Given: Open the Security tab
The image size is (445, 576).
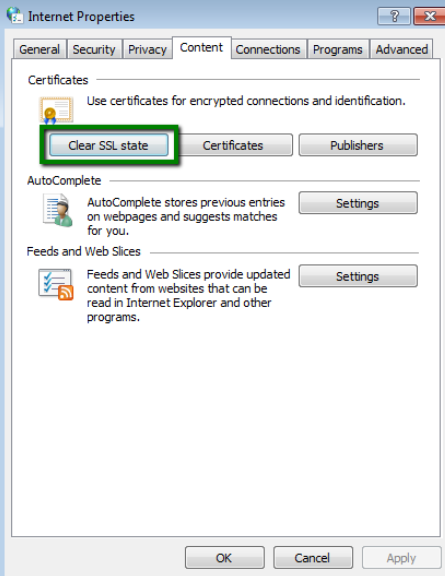Looking at the screenshot, I should coord(94,49).
